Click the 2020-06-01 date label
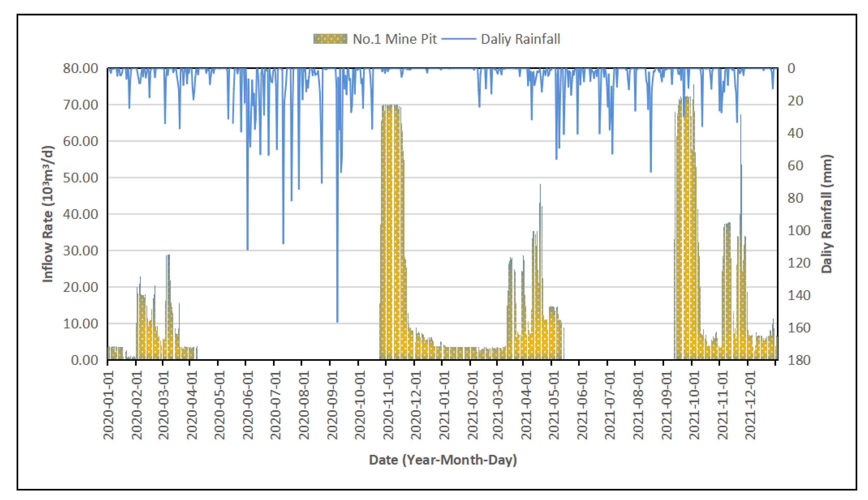This screenshot has width=868, height=500. [248, 405]
